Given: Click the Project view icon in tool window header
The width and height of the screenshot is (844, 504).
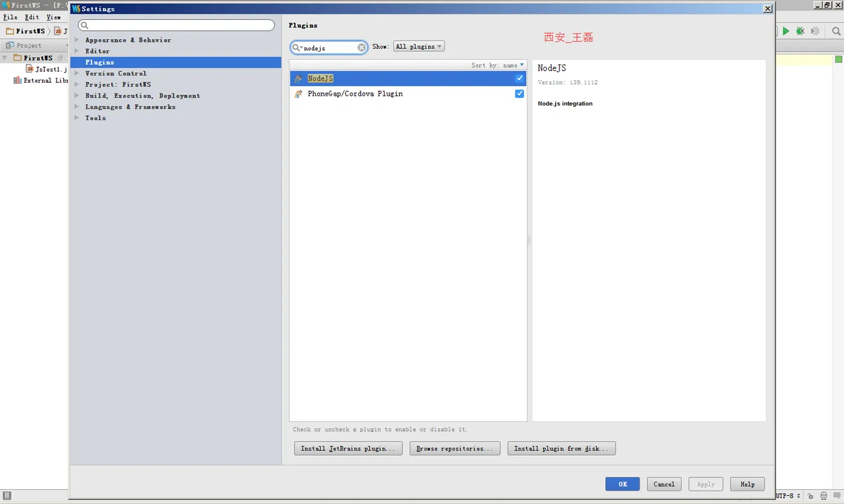Looking at the screenshot, I should (10, 46).
